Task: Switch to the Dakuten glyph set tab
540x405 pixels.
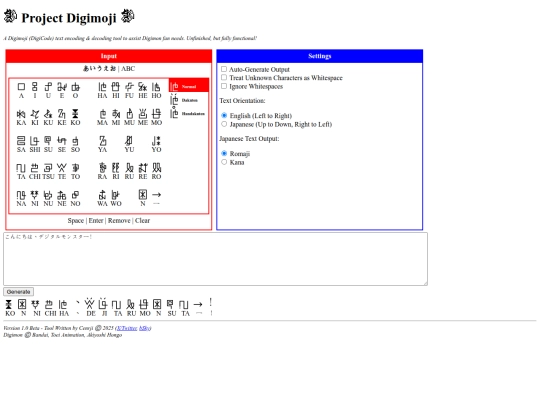Action: [x=189, y=100]
